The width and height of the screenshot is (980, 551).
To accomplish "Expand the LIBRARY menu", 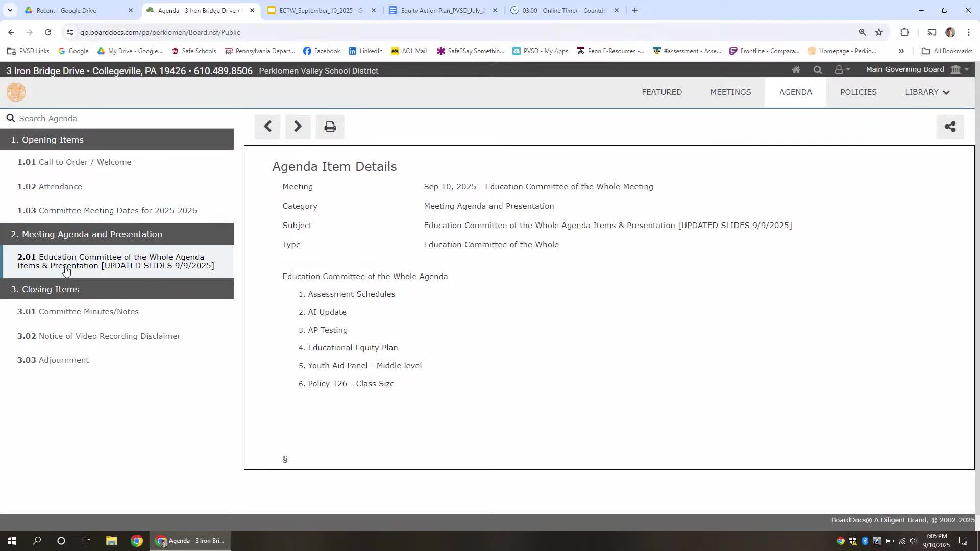I will [x=927, y=92].
